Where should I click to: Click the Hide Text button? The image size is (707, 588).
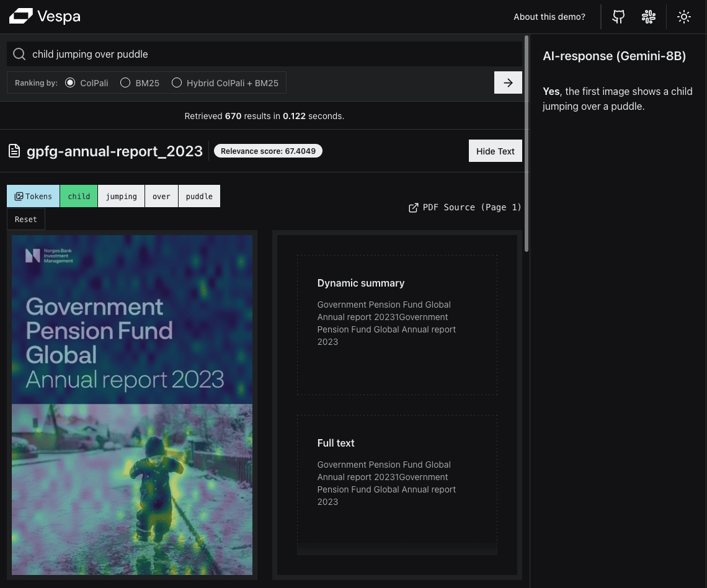(x=495, y=151)
